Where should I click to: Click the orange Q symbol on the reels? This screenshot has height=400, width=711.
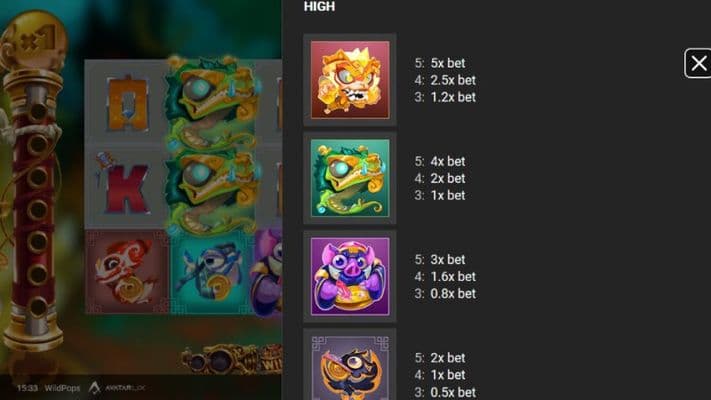click(x=127, y=105)
